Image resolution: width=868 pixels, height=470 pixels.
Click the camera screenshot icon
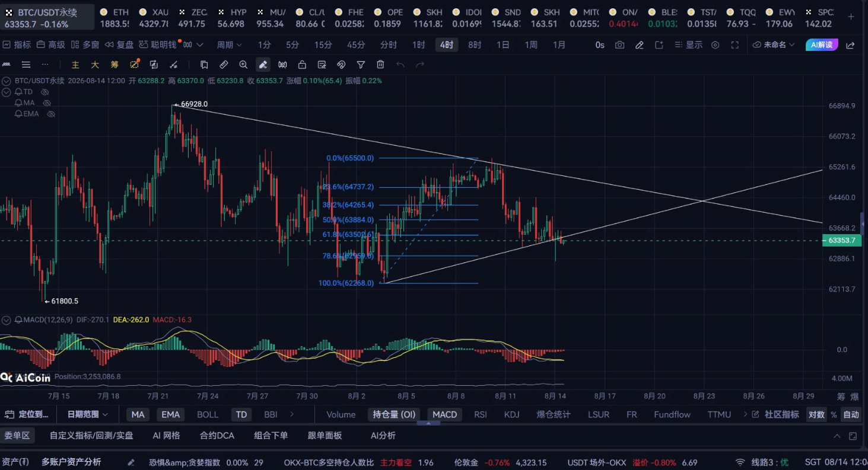coord(619,45)
